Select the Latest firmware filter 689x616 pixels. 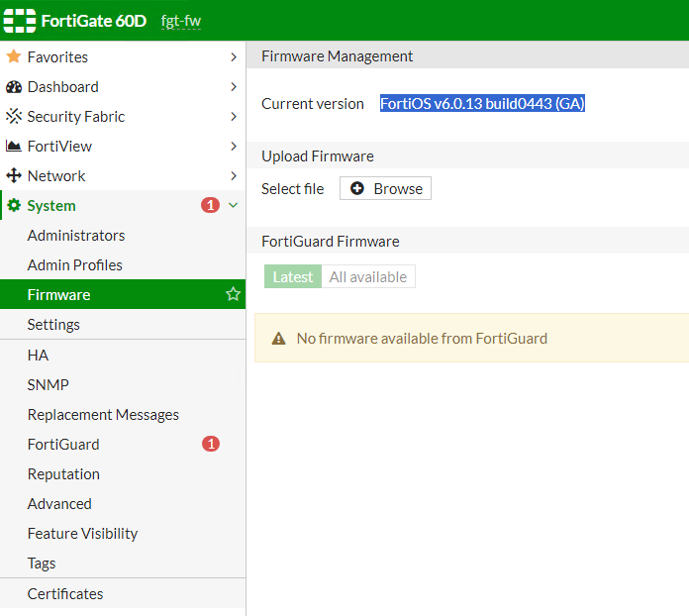pos(292,277)
